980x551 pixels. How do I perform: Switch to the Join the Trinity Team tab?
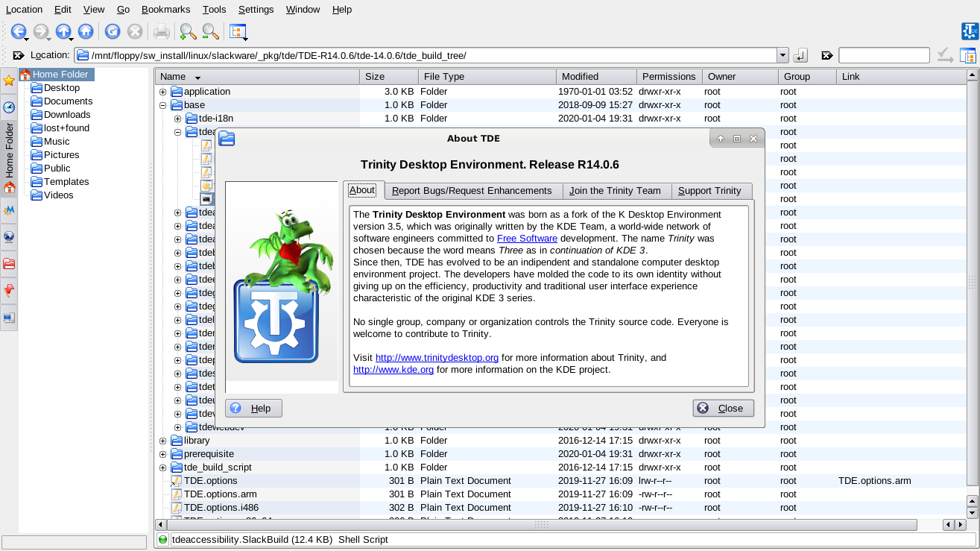point(616,191)
